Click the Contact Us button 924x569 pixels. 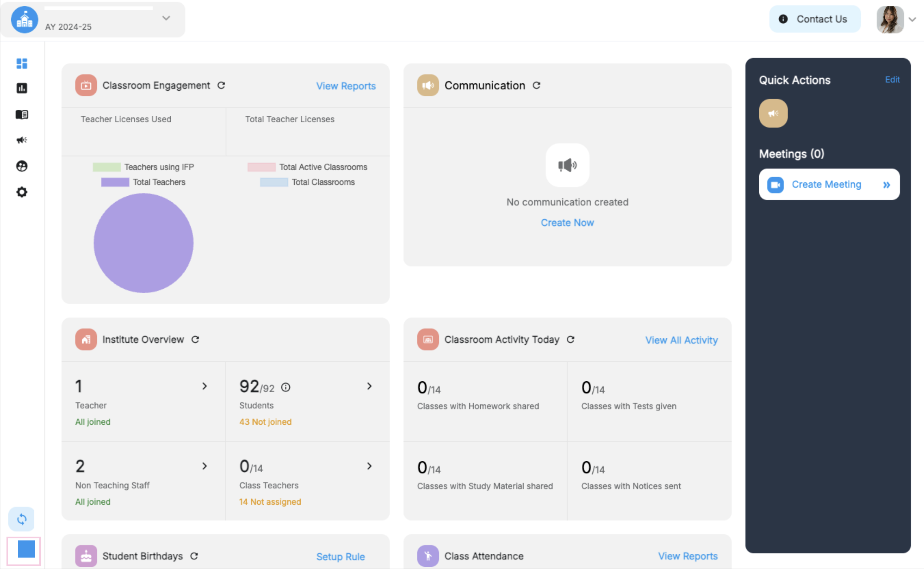815,19
